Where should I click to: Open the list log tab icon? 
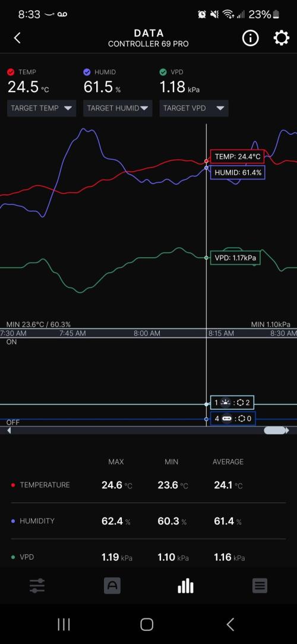tap(260, 586)
